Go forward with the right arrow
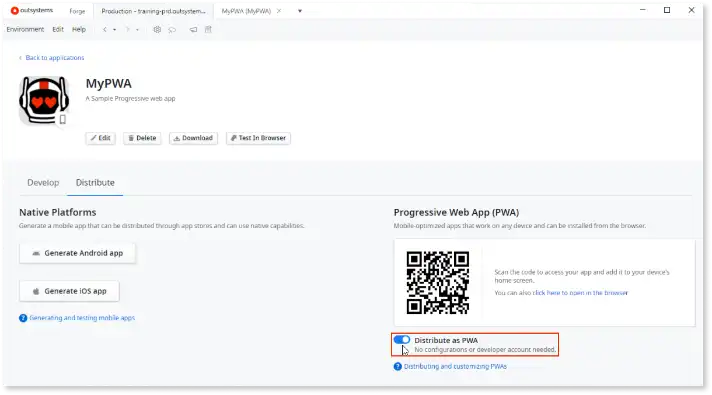Screen dimensions: 712x395 (x=127, y=30)
